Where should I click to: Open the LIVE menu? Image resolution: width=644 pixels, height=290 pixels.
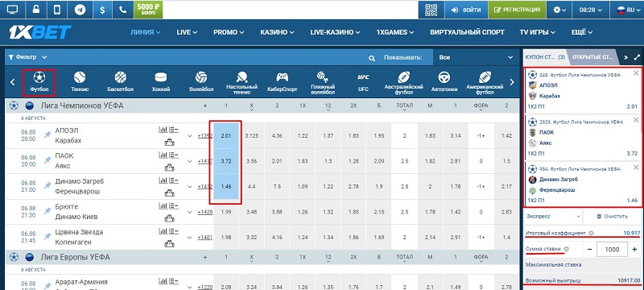pos(187,32)
